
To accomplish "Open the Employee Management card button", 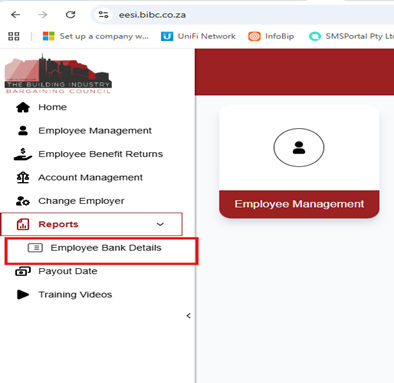I will tap(299, 204).
